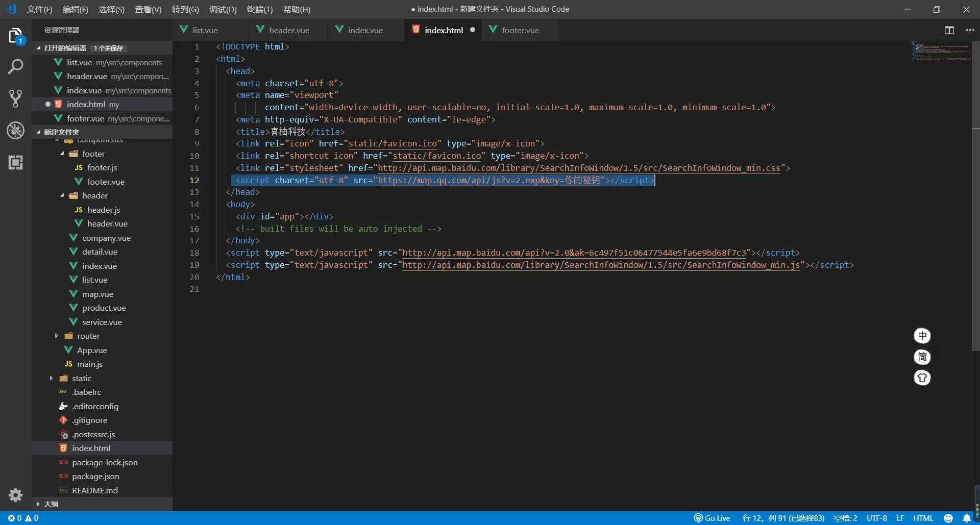Click the shirt skin icon of input method
This screenshot has height=525, width=980.
point(922,378)
